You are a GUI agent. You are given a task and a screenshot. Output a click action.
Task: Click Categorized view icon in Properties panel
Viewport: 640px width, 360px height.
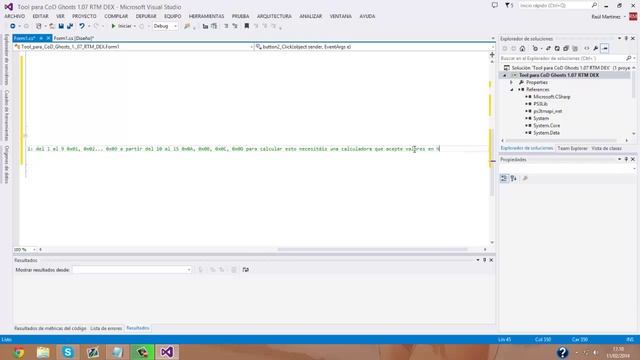tap(504, 178)
